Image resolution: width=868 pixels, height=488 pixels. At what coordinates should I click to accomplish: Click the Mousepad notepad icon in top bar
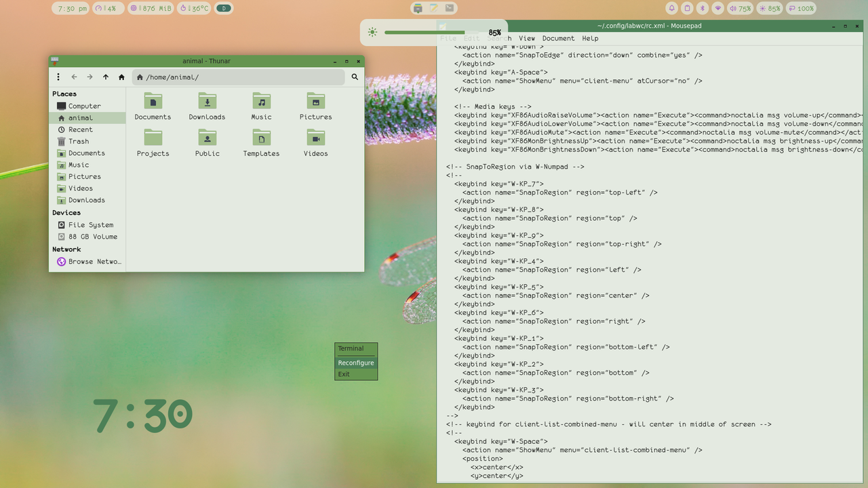click(x=434, y=8)
